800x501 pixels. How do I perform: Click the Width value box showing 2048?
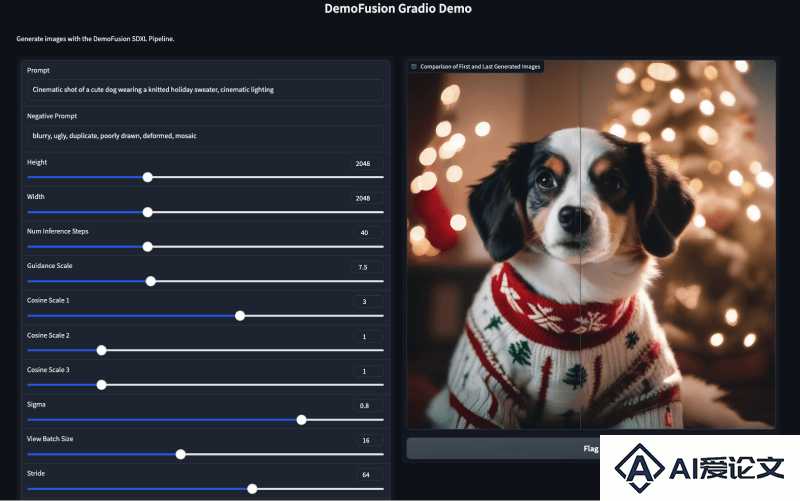coord(367,198)
